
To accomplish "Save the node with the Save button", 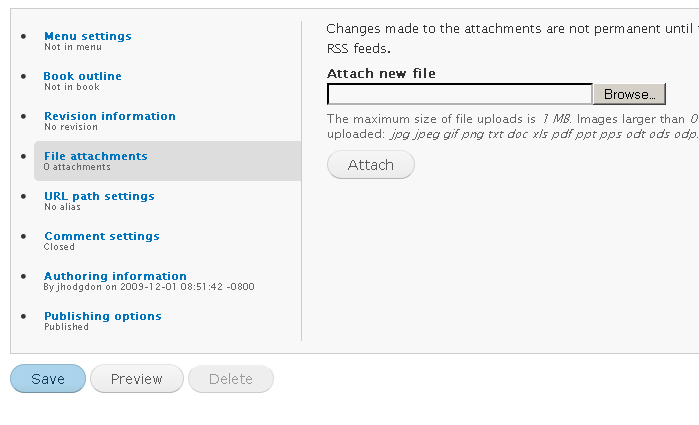I will pos(48,379).
